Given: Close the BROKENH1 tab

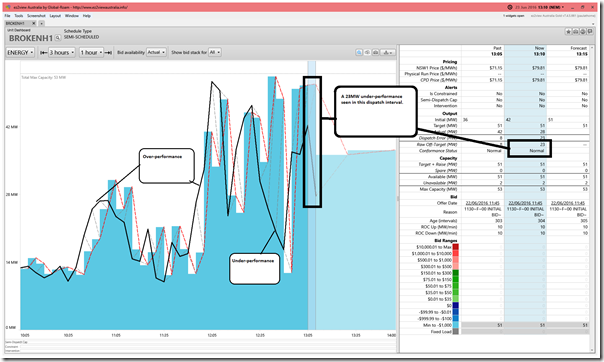Looking at the screenshot, I should click(x=34, y=23).
